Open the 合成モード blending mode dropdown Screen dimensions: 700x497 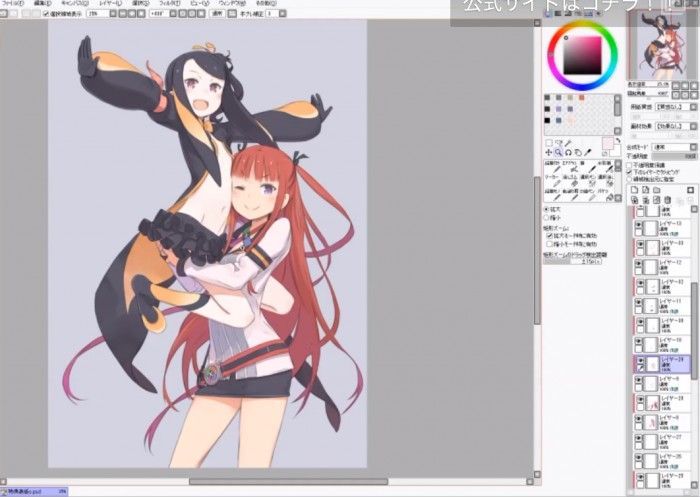693,147
